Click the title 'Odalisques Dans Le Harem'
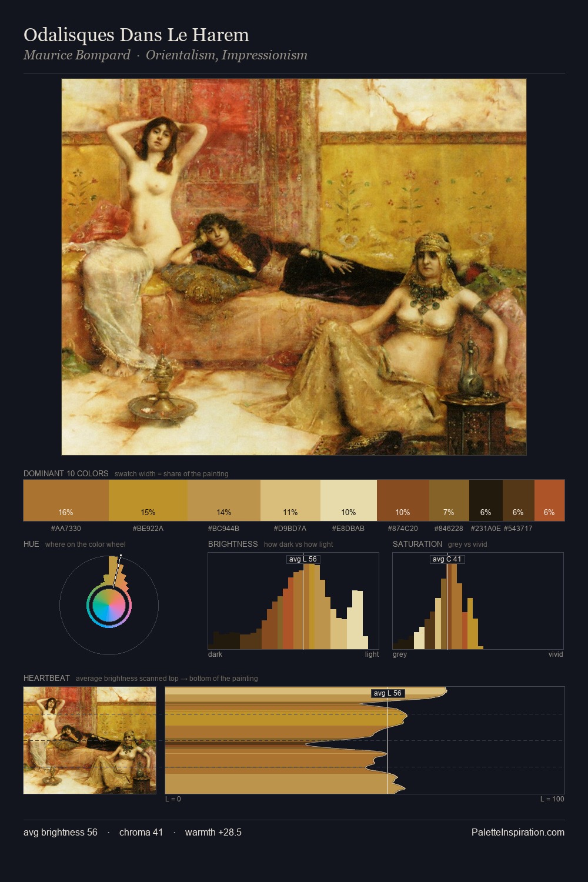This screenshot has width=588, height=882. (x=136, y=35)
